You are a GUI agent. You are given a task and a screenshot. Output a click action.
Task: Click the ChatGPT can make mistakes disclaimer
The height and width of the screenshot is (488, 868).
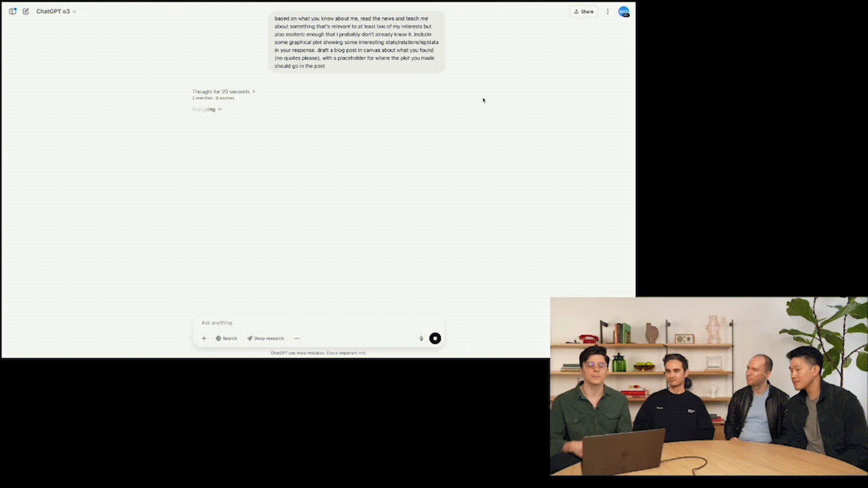coord(318,353)
